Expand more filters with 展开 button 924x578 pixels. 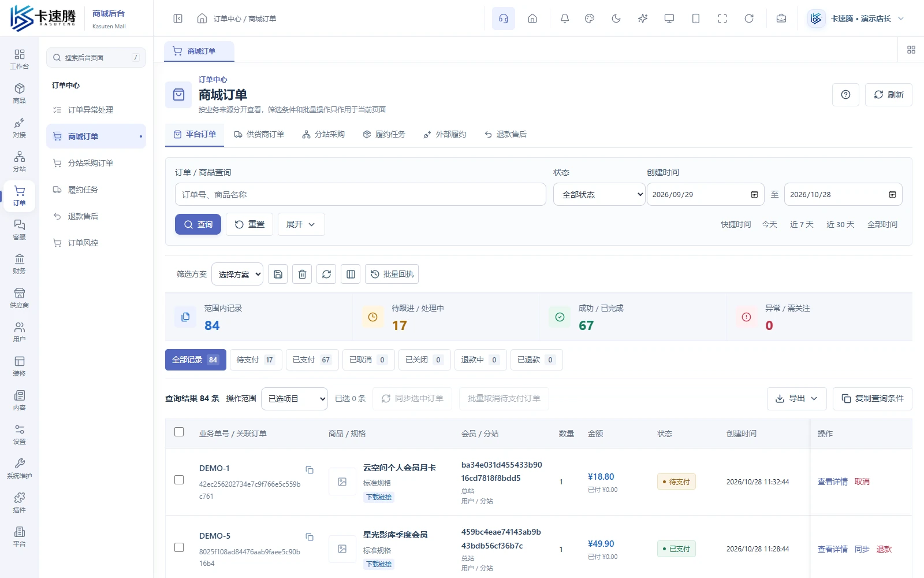pos(301,224)
